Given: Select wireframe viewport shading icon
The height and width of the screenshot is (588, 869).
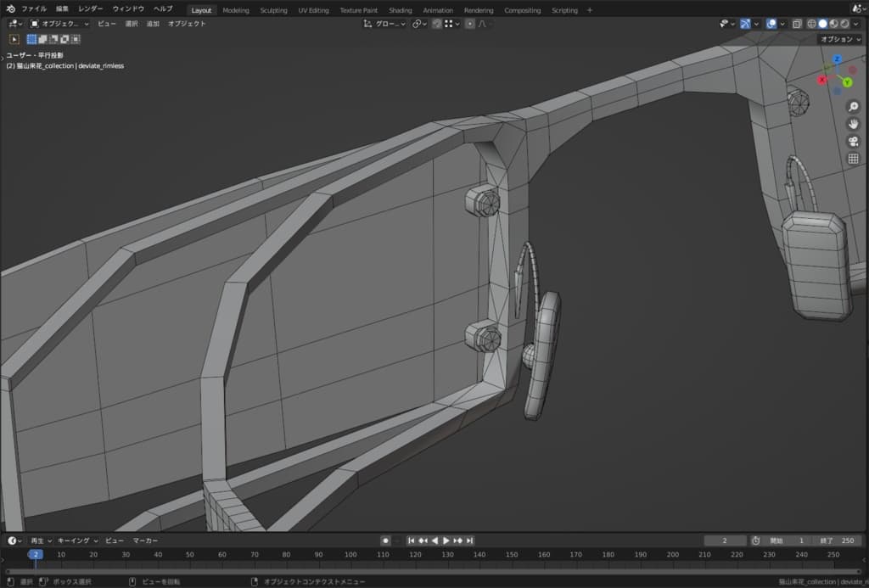Looking at the screenshot, I should (811, 24).
